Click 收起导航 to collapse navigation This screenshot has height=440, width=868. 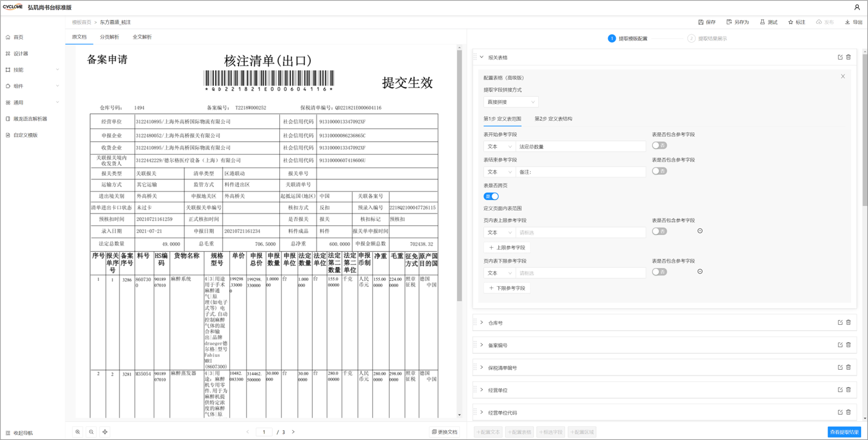click(19, 432)
